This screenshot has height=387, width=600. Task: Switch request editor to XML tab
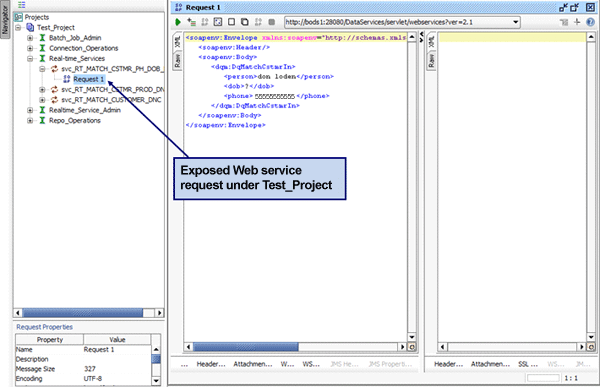point(178,41)
